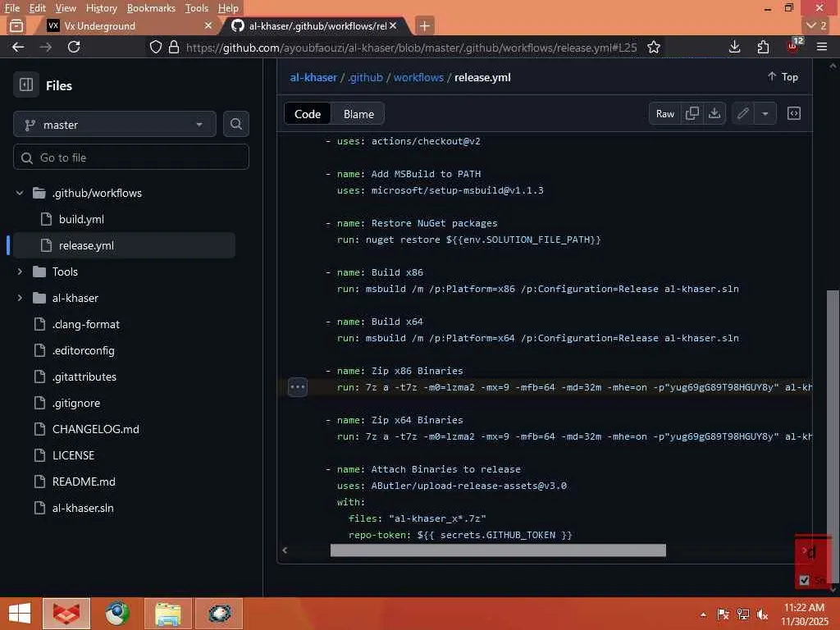Switch to the Blame view tab
Image resolution: width=840 pixels, height=630 pixels.
[x=358, y=113]
